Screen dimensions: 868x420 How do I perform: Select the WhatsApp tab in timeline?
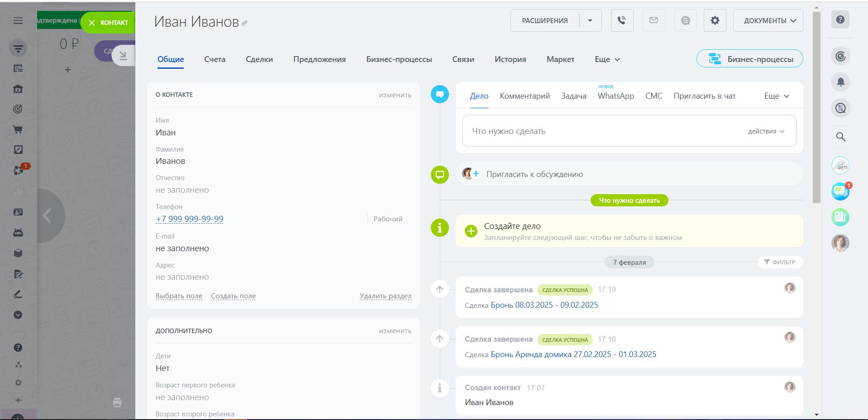coord(615,96)
